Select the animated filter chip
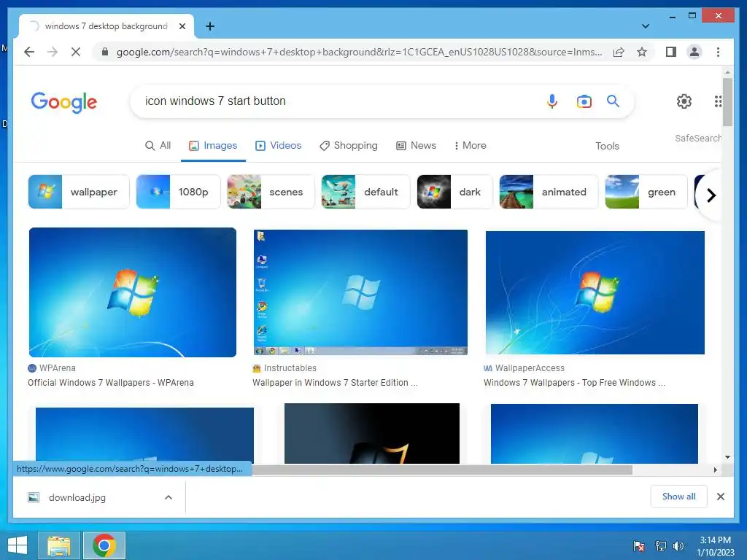The height and width of the screenshot is (560, 747). [549, 192]
